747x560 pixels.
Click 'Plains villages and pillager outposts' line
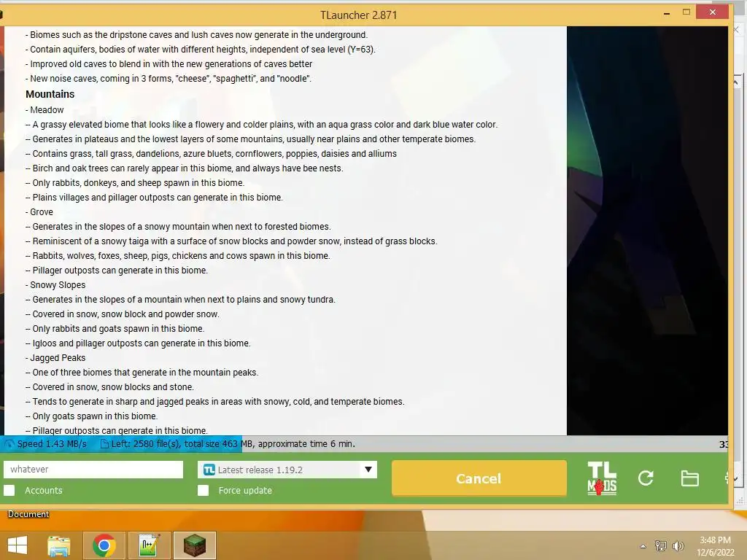(x=154, y=198)
